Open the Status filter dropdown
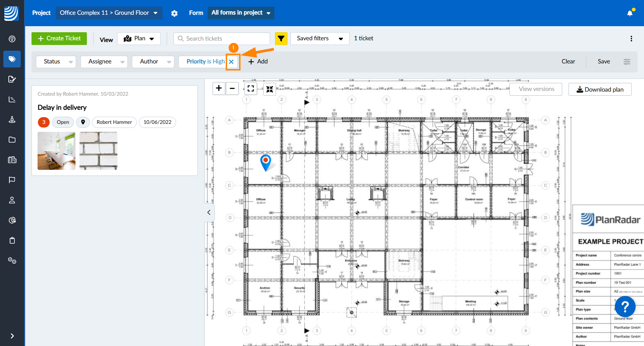This screenshot has width=644, height=346. (x=56, y=62)
